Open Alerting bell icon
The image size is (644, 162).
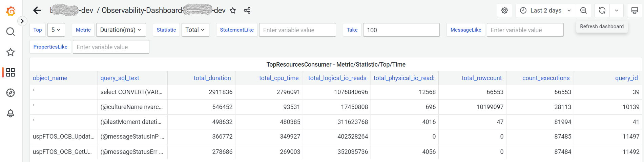[11, 113]
